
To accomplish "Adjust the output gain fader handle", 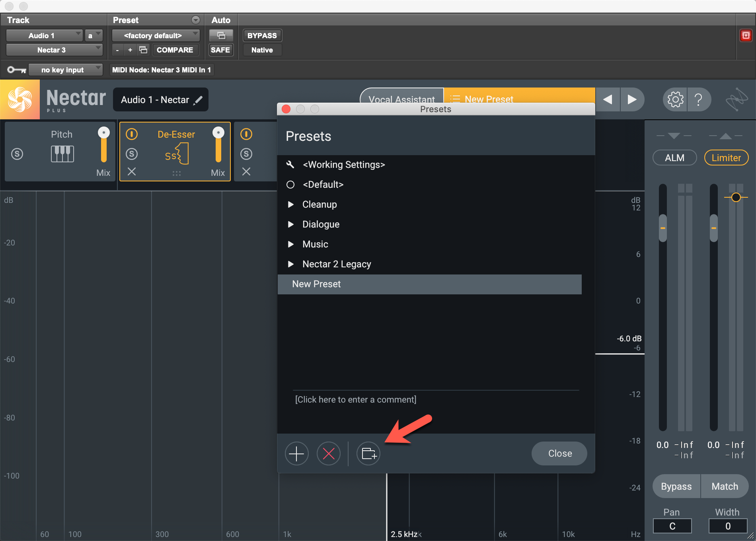I will (714, 228).
